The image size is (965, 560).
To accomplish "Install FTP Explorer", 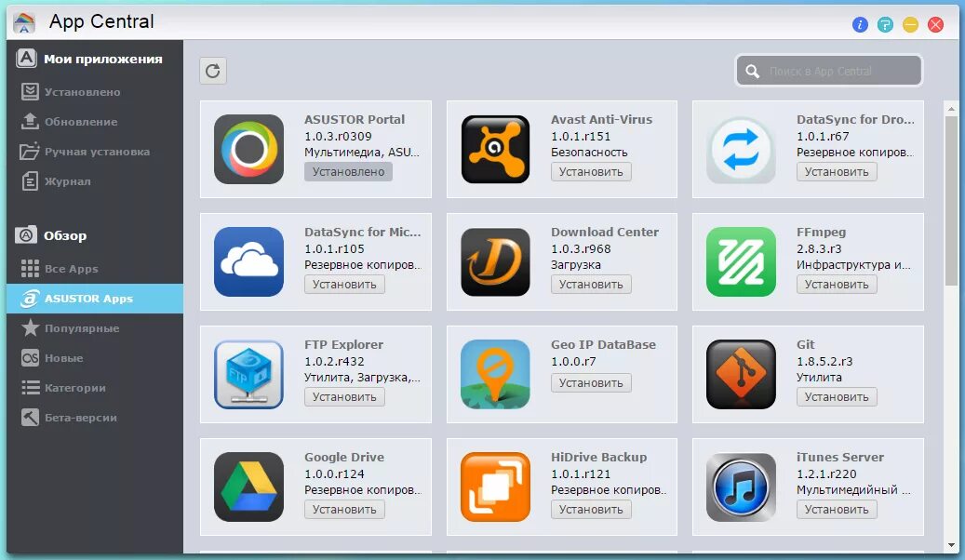I will pos(344,397).
